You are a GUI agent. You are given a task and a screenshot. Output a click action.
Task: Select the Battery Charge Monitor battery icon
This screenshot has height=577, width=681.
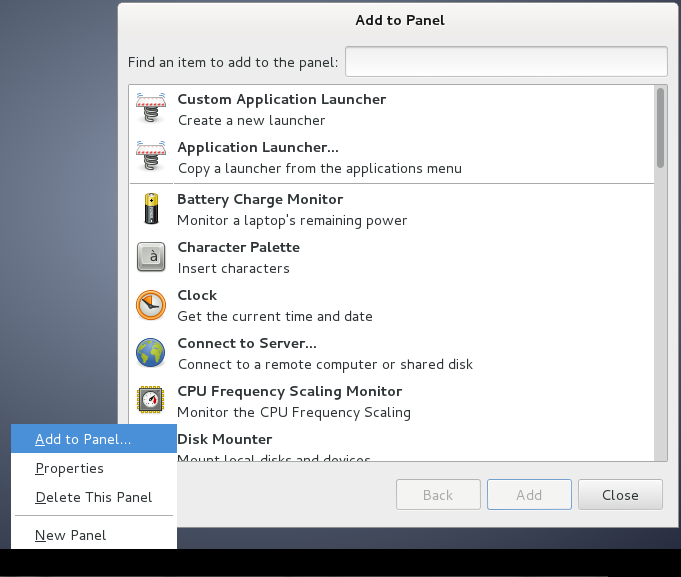click(x=151, y=209)
